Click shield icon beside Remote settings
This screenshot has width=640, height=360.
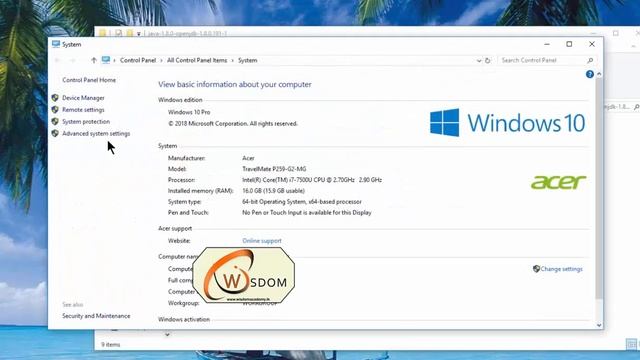click(x=55, y=110)
